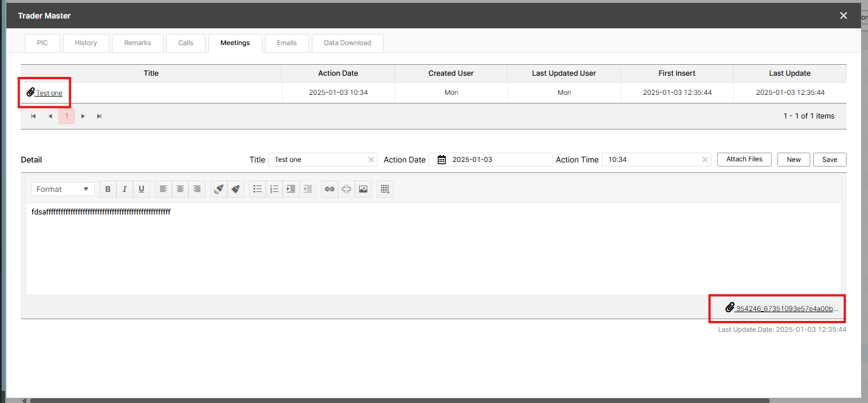
Task: Insert a bulleted list
Action: (258, 189)
